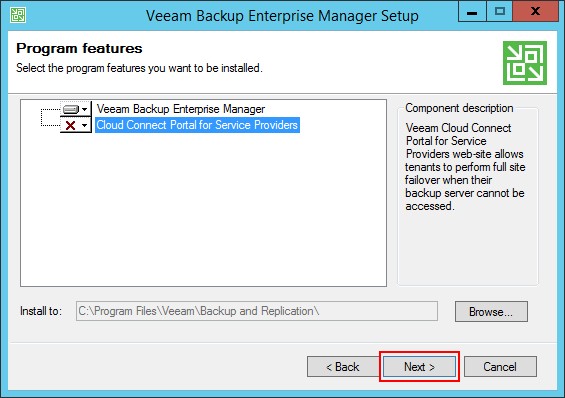The image size is (565, 398).
Task: Select Veeam Backup Enterprise Manager feature
Action: coord(181,109)
